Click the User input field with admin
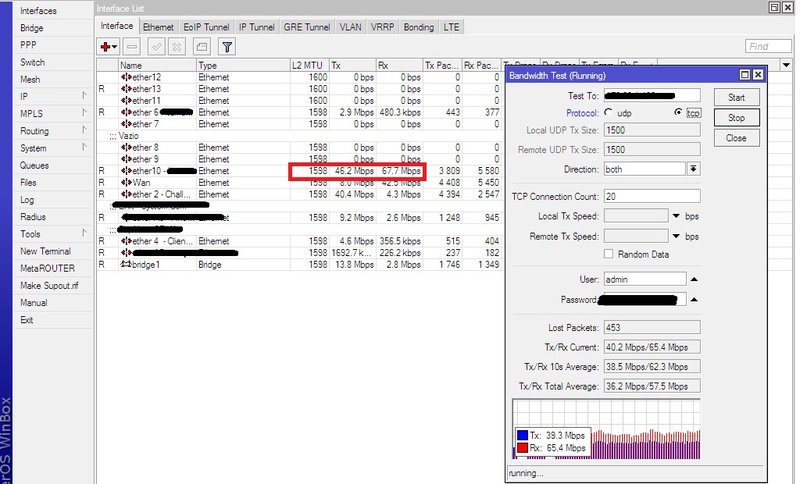The image size is (800, 484). click(645, 279)
